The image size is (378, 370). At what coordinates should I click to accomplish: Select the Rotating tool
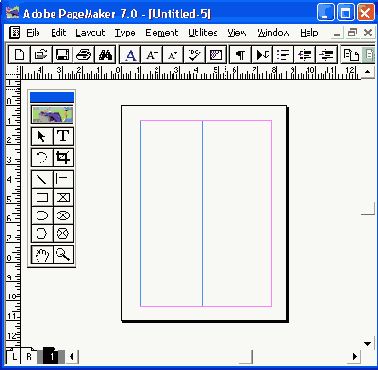pyautogui.click(x=42, y=157)
